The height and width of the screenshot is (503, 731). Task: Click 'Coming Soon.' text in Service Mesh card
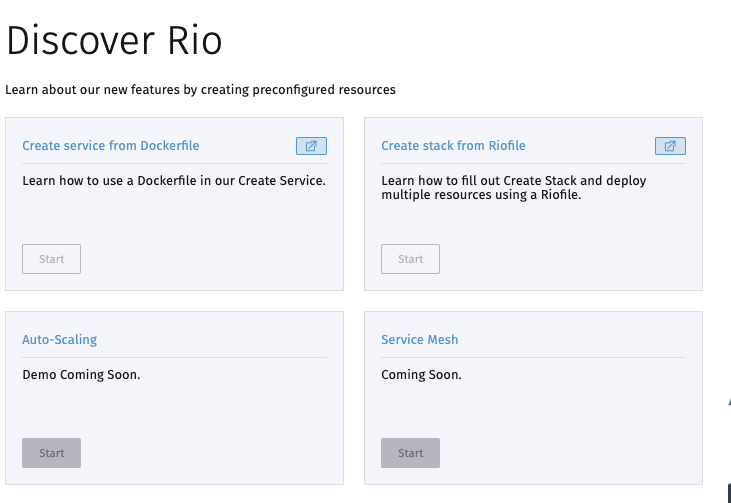click(421, 375)
